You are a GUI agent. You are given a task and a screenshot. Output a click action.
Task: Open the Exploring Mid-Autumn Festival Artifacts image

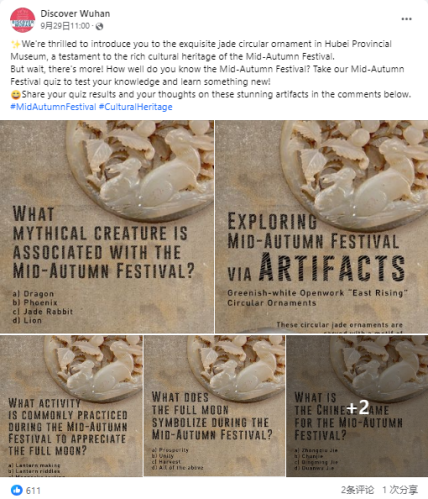322,227
